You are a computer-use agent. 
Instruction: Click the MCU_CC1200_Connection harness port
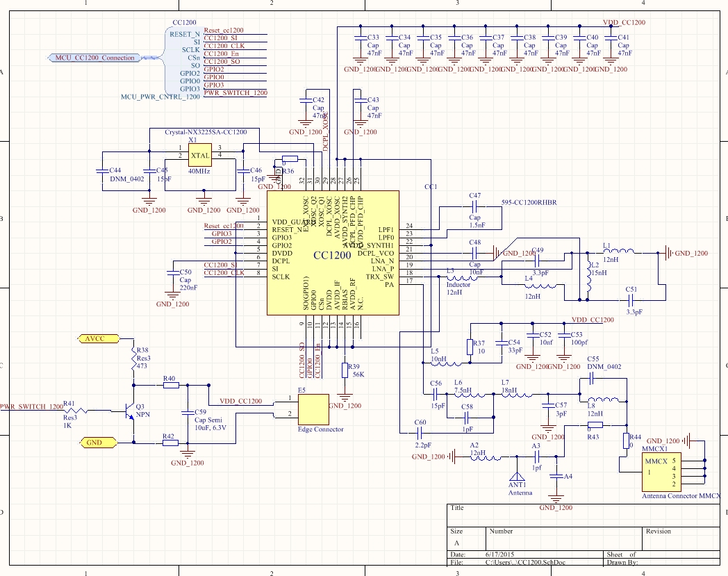tap(94, 58)
